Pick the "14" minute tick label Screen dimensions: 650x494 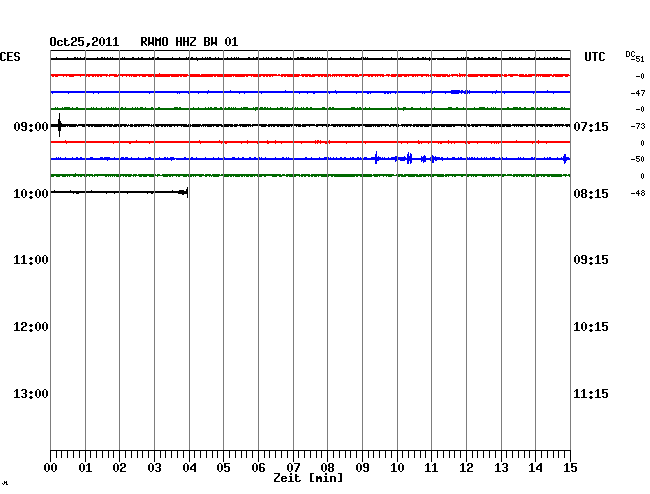535,468
